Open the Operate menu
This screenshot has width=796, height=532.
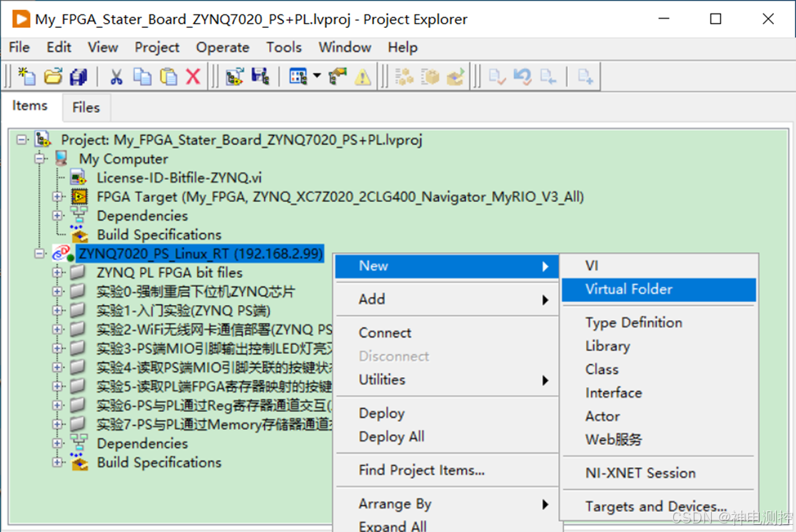(x=222, y=48)
